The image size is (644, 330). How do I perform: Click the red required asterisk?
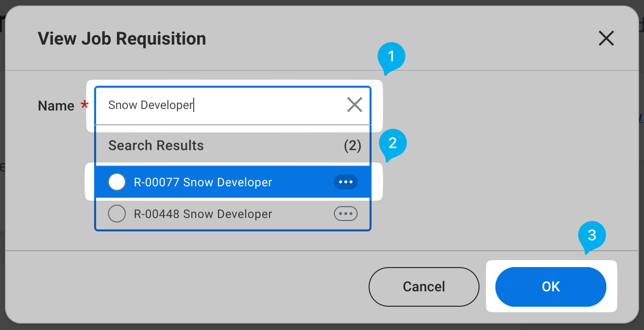click(85, 105)
